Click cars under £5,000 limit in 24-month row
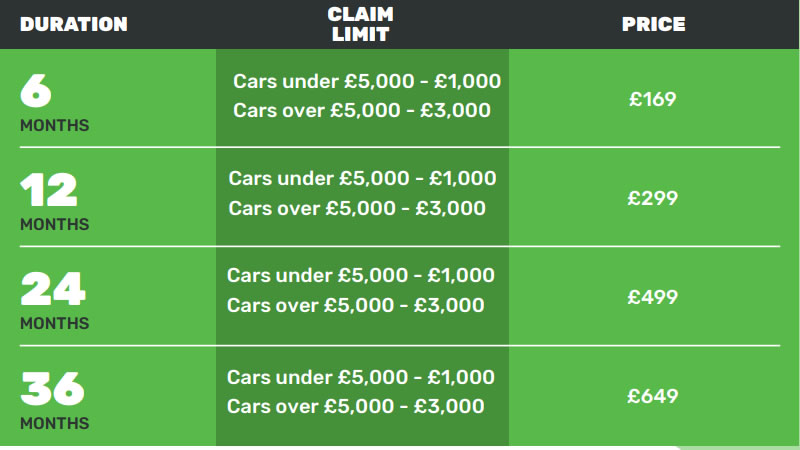This screenshot has width=800, height=450. point(361,276)
